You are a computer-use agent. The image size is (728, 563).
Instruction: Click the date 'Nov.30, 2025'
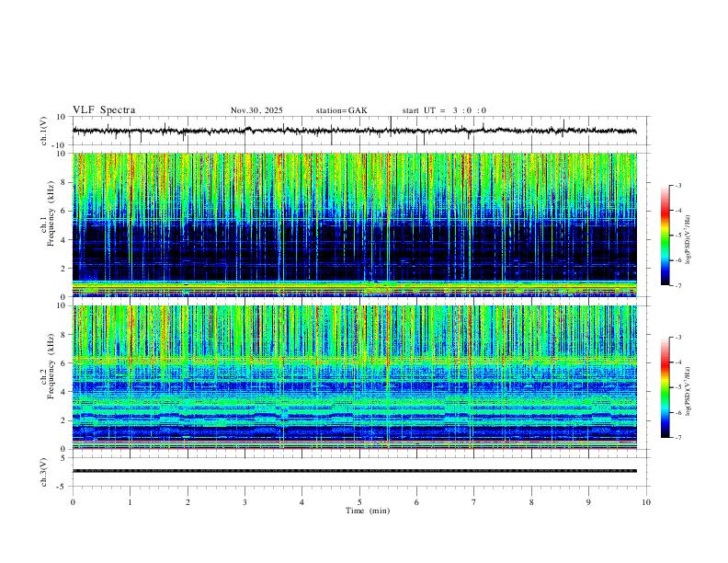tap(256, 110)
